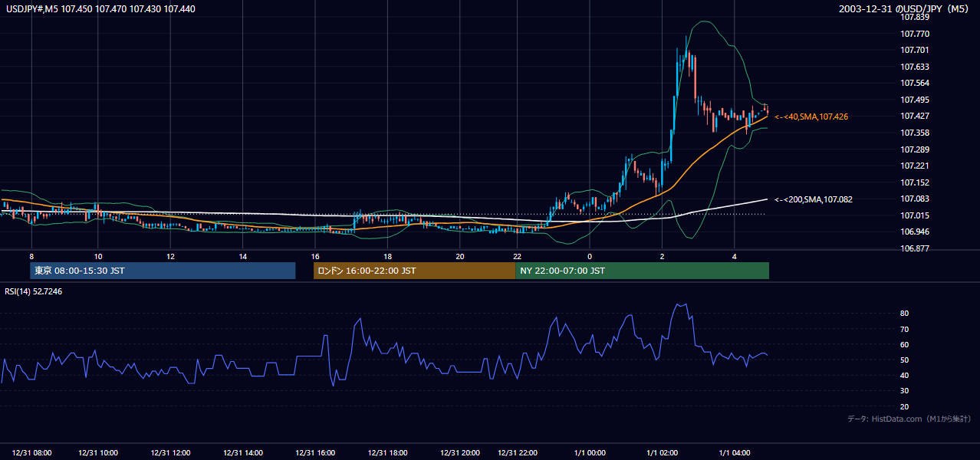This screenshot has width=980, height=460.
Task: Click the <-<200,SMA,107.082 label
Action: (814, 199)
